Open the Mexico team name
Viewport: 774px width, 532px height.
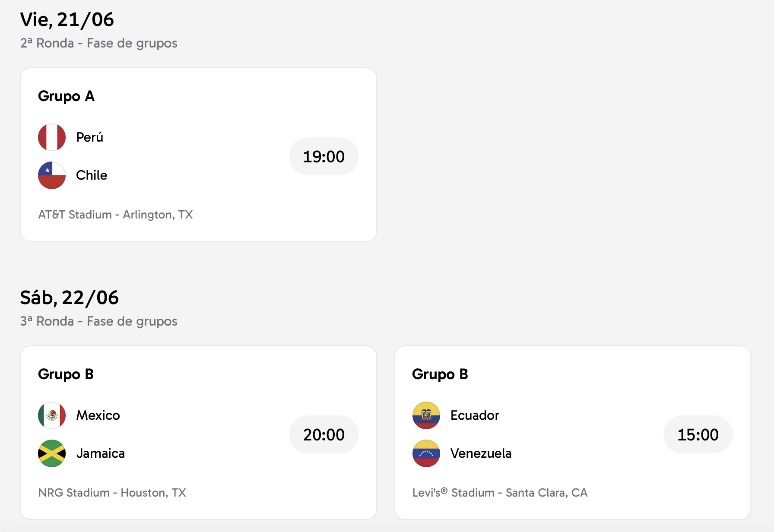[x=98, y=415]
